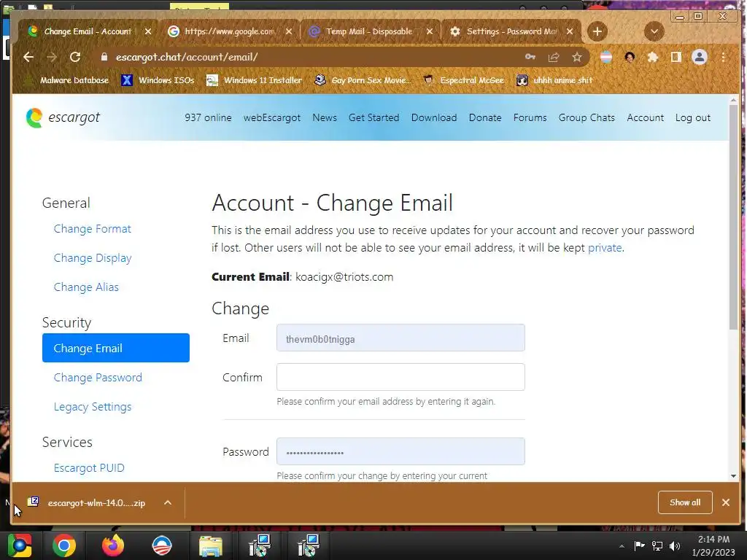The image size is (747, 560).
Task: Open Change Password in sidebar
Action: (x=98, y=378)
